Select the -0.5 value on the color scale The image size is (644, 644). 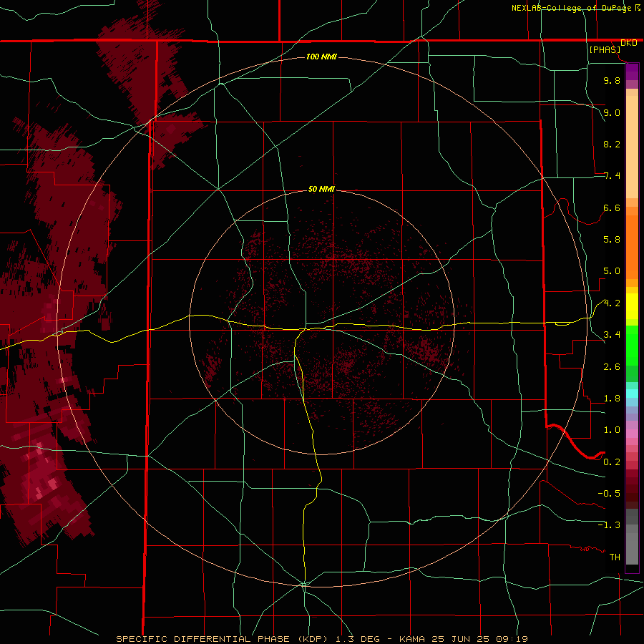point(609,494)
